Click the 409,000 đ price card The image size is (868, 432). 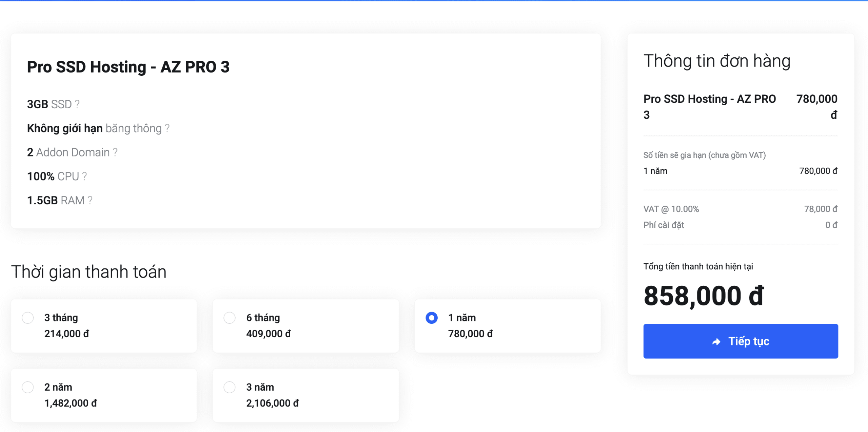(305, 326)
